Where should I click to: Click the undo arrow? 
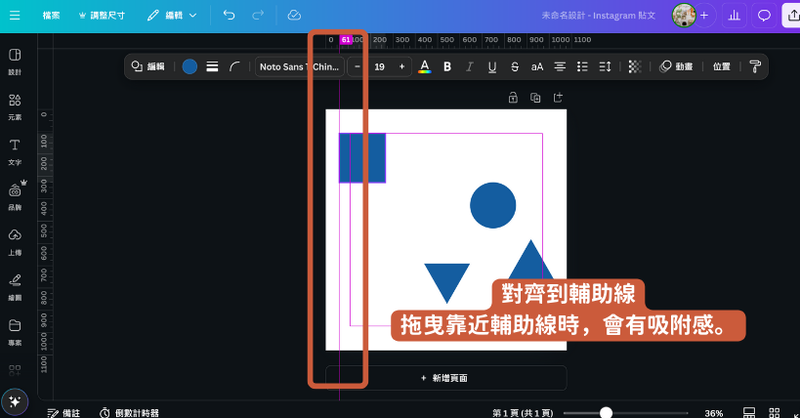[229, 16]
